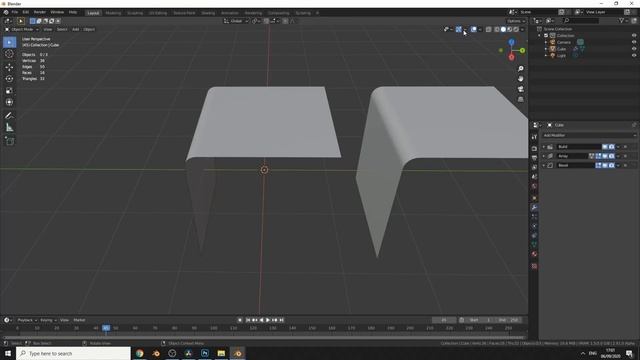Open the Add Modifier dropdown
640x360 pixels.
(589, 135)
